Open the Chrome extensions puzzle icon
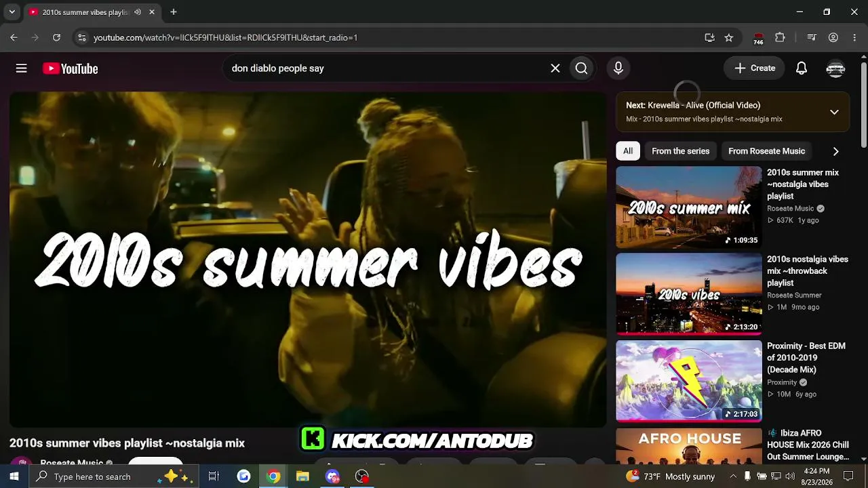Viewport: 868px width, 488px height. [780, 37]
